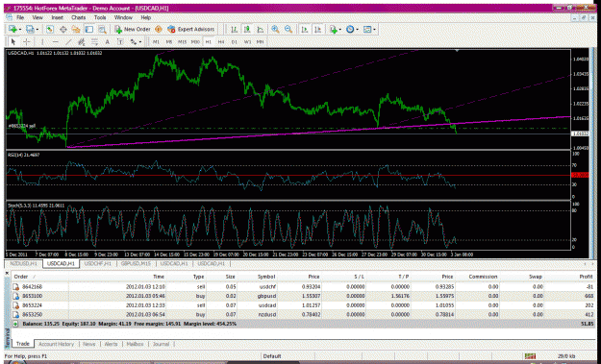601x364 pixels.
Task: Select the trendline drawing tool
Action: [68, 41]
